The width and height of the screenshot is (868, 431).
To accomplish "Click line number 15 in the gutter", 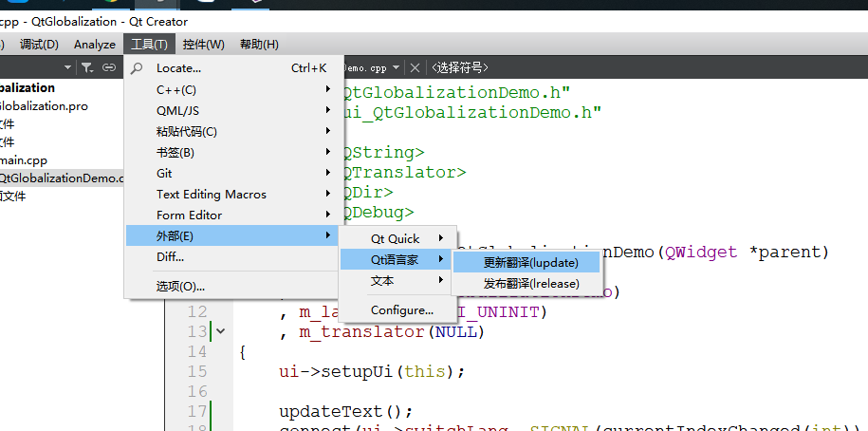I will coord(197,371).
